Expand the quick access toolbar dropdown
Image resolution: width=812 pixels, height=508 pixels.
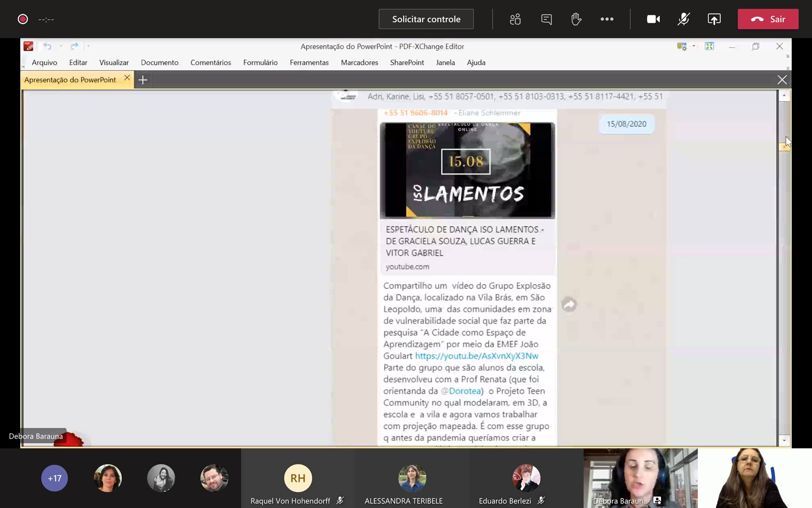pos(88,46)
